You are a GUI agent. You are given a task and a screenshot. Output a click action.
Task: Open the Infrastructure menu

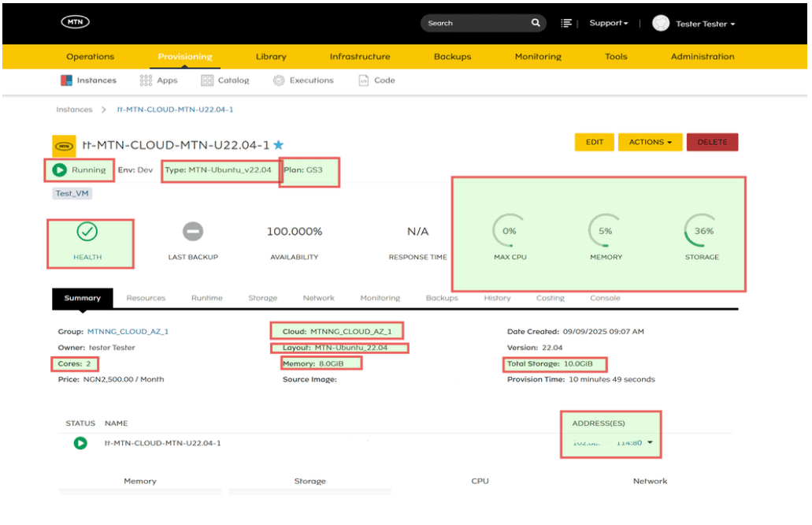click(360, 57)
